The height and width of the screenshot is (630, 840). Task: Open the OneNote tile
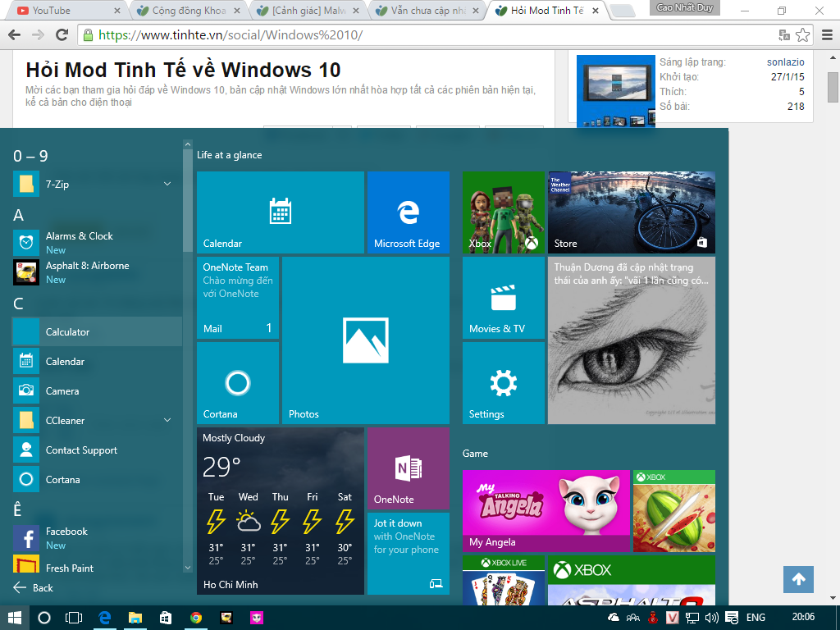[x=408, y=468]
